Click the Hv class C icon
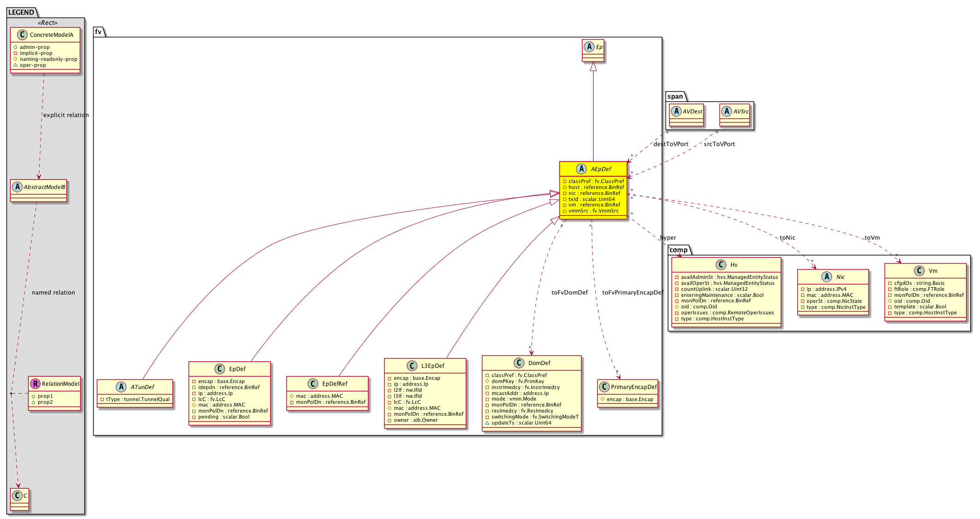The width and height of the screenshot is (980, 519). (x=720, y=265)
